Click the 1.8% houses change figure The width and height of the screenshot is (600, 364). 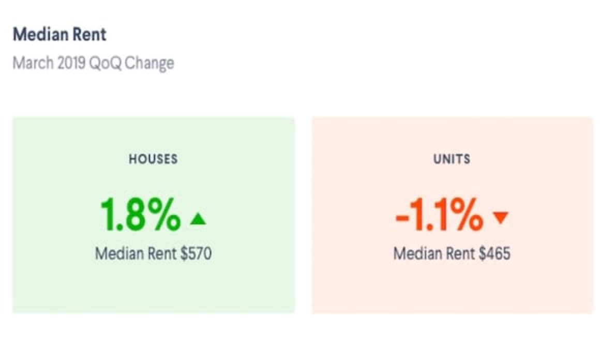click(141, 215)
